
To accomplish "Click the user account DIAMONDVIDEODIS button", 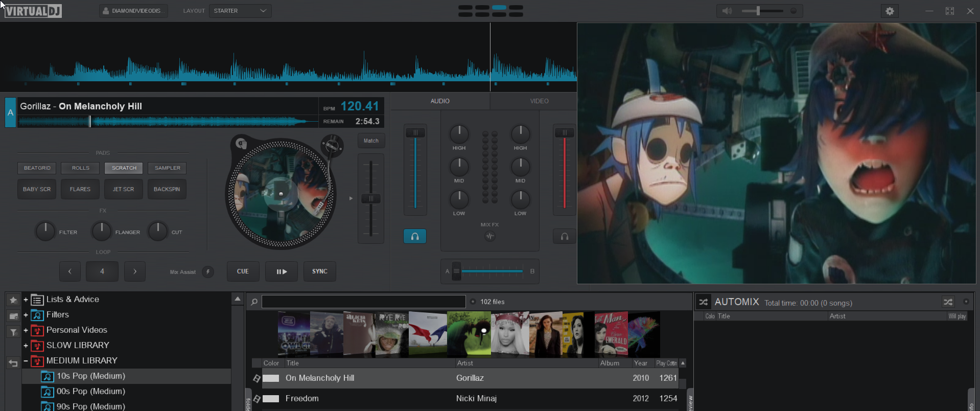I will pyautogui.click(x=133, y=11).
